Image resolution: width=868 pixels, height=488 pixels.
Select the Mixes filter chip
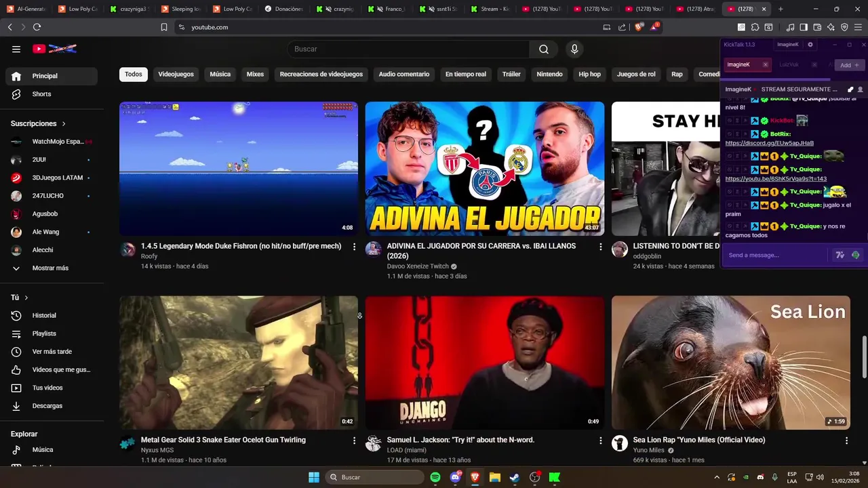point(255,74)
